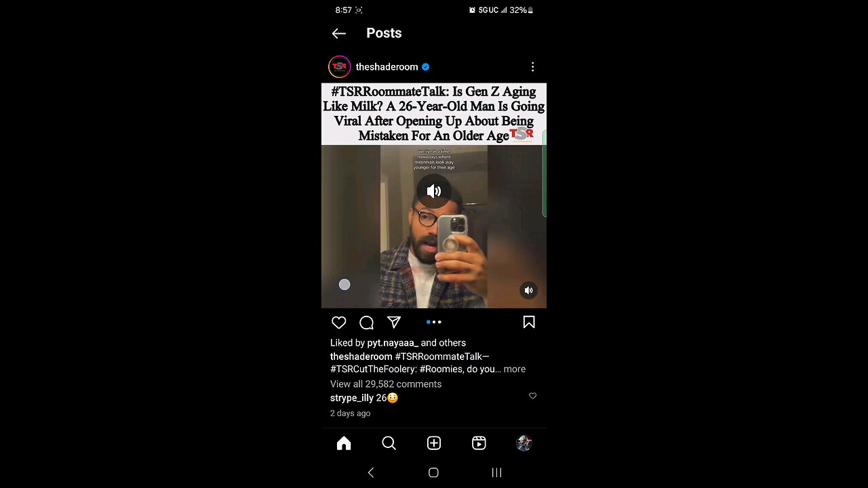View all 29,582 comments
This screenshot has width=868, height=488.
pyautogui.click(x=386, y=384)
